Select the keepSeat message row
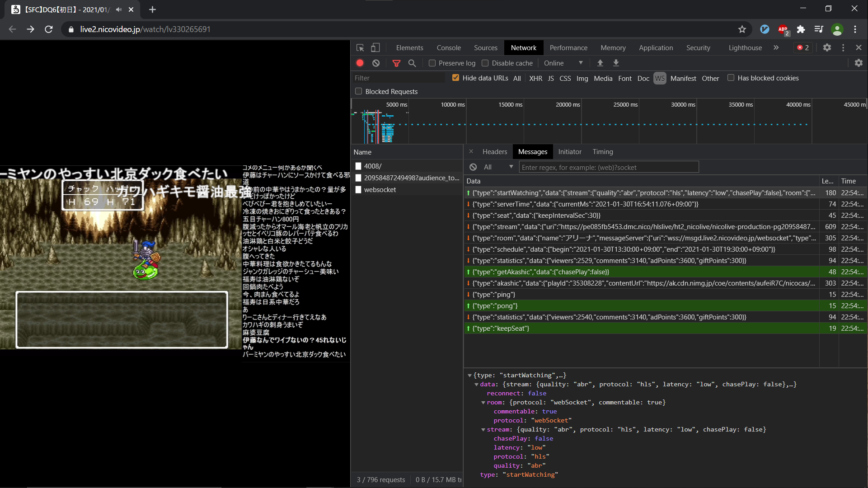The width and height of the screenshot is (868, 488). coord(665,328)
